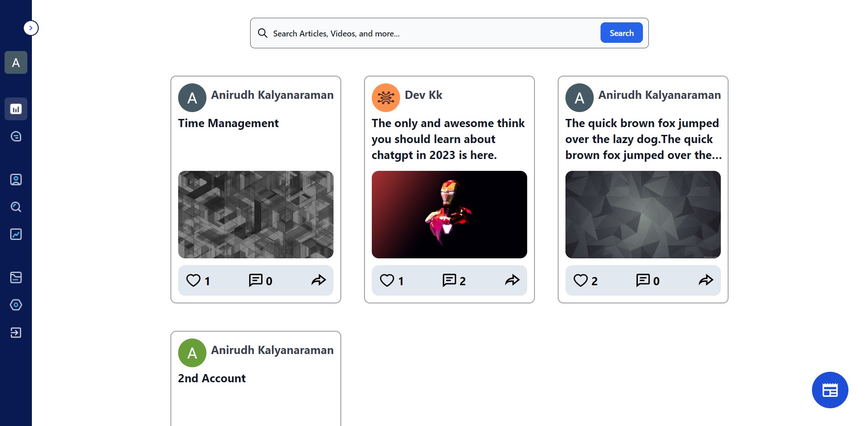868x426 pixels.
Task: Click the Dev Kk orange avatar
Action: pyautogui.click(x=386, y=98)
